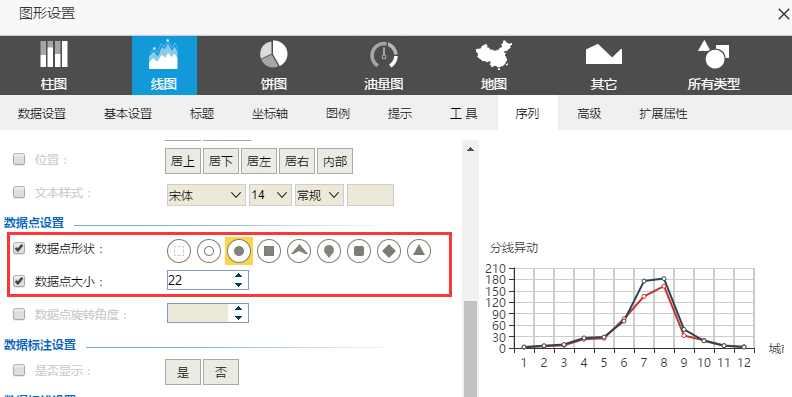Choose the 饼图 pie chart type
The height and width of the screenshot is (397, 792).
click(274, 66)
